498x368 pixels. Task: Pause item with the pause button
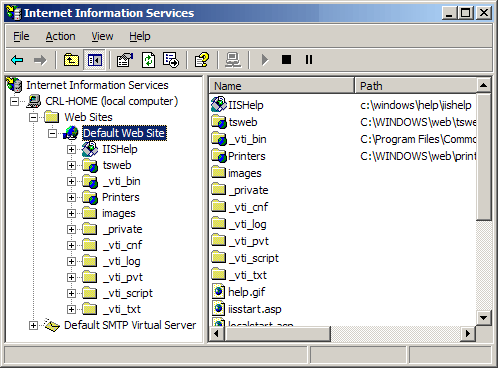tap(309, 60)
